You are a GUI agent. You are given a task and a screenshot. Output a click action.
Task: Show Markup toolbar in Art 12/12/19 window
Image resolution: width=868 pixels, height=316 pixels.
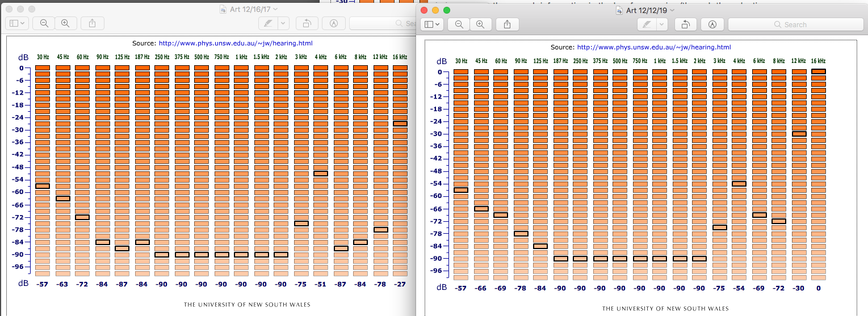pyautogui.click(x=712, y=24)
